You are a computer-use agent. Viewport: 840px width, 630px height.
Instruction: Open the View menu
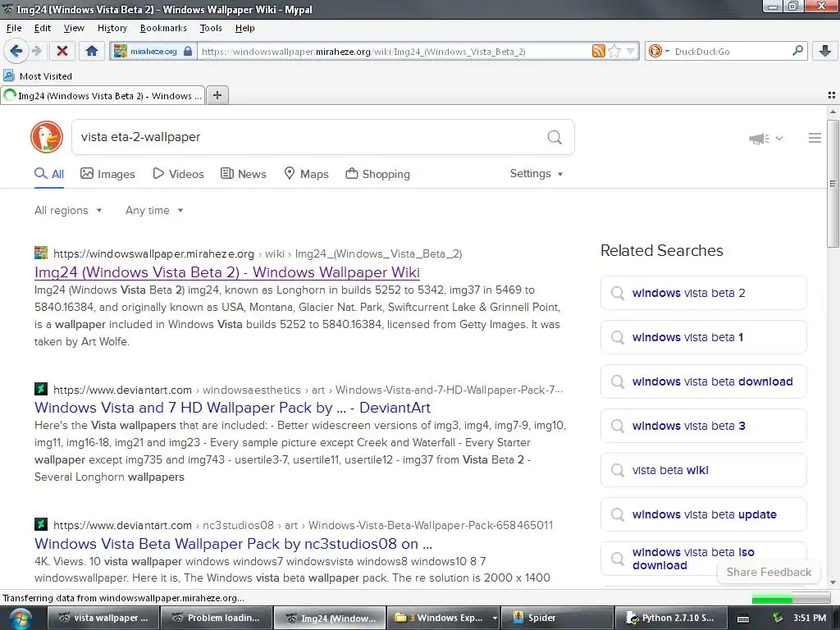[73, 28]
